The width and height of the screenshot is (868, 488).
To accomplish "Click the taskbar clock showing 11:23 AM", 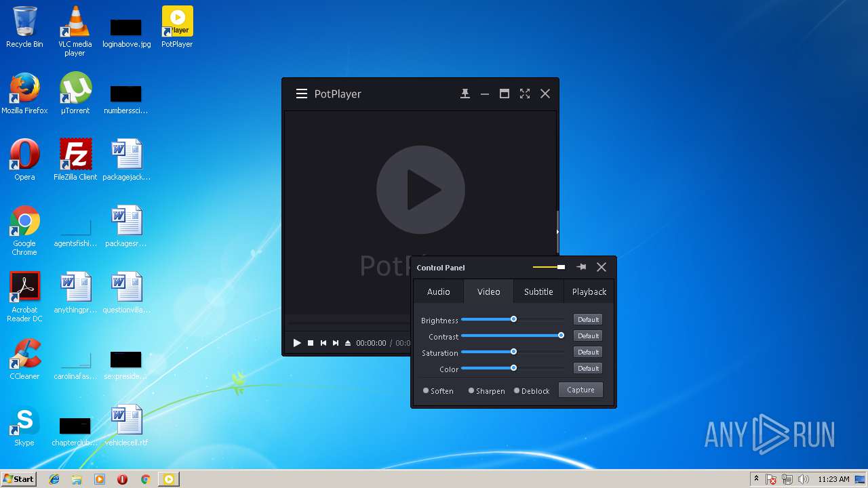I will [x=833, y=479].
